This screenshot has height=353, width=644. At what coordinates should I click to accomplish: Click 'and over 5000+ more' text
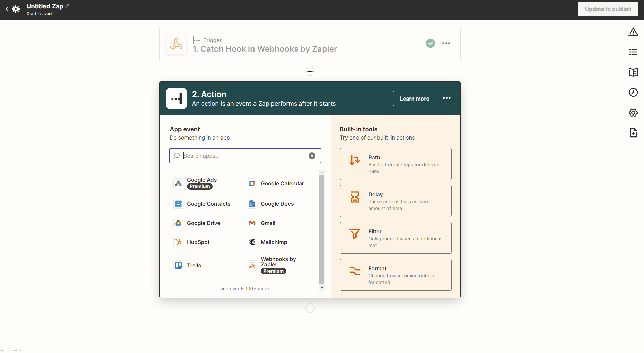pyautogui.click(x=242, y=289)
